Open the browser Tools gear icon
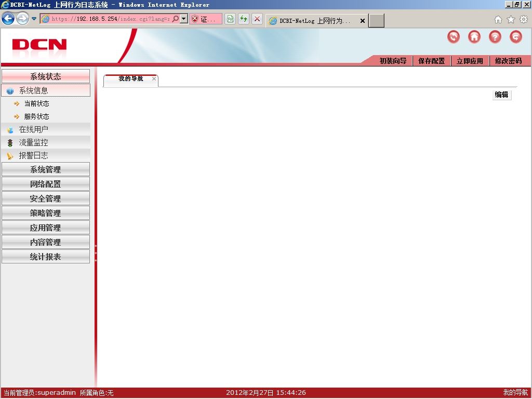This screenshot has height=399, width=532. [x=524, y=20]
